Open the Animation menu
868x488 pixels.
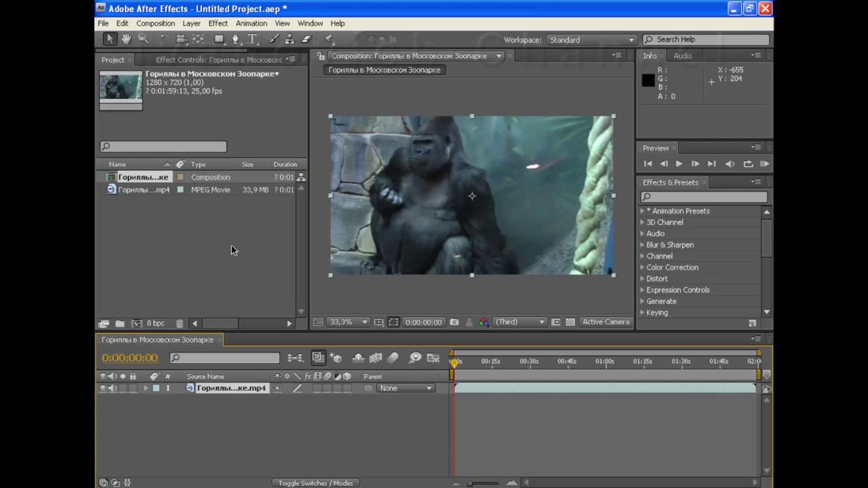[x=251, y=23]
